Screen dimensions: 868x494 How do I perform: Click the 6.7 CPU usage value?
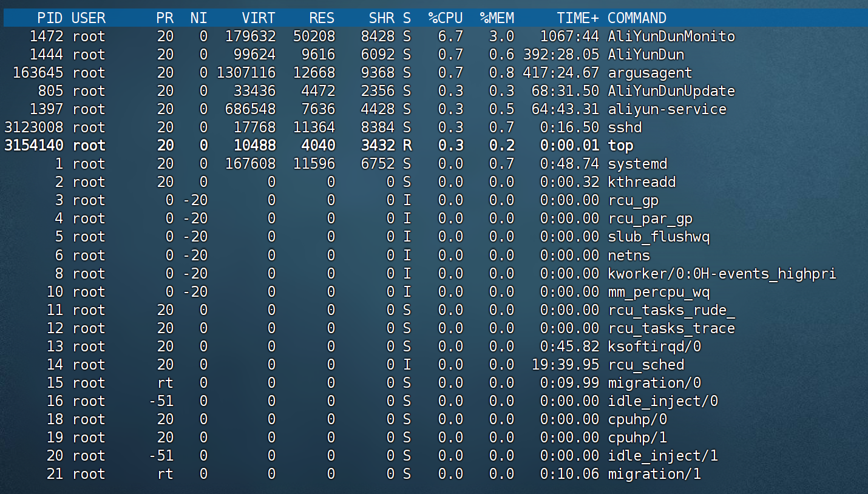[x=450, y=36]
